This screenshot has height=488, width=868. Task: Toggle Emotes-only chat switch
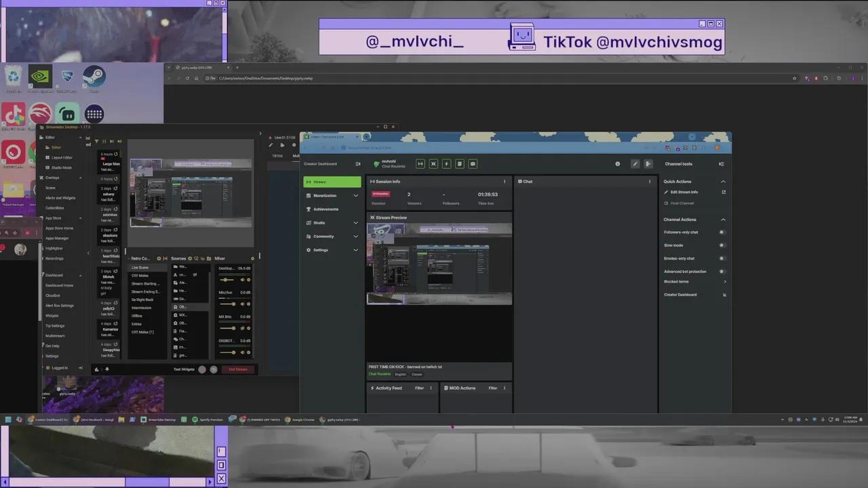point(722,258)
